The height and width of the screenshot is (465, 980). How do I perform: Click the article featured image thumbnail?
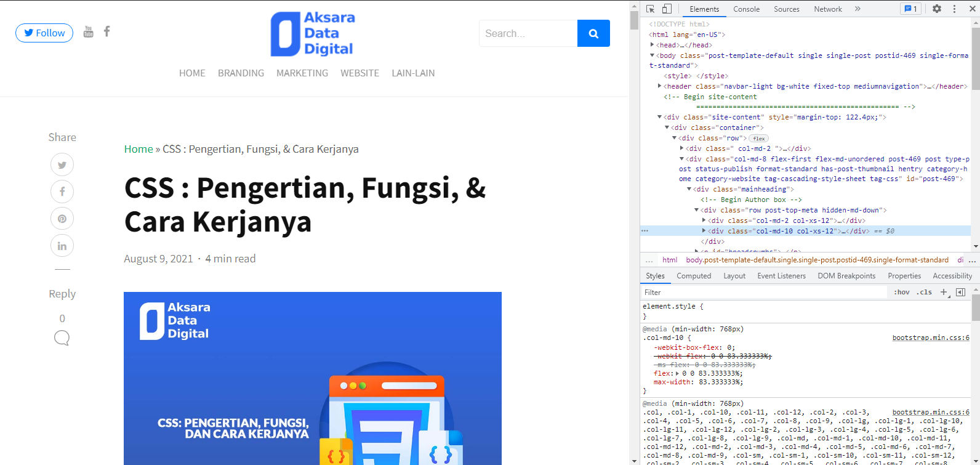coord(313,378)
